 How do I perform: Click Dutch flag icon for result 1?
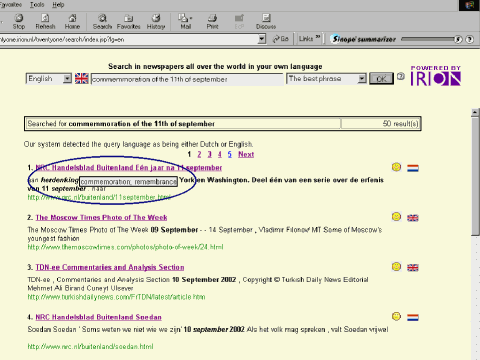click(413, 168)
